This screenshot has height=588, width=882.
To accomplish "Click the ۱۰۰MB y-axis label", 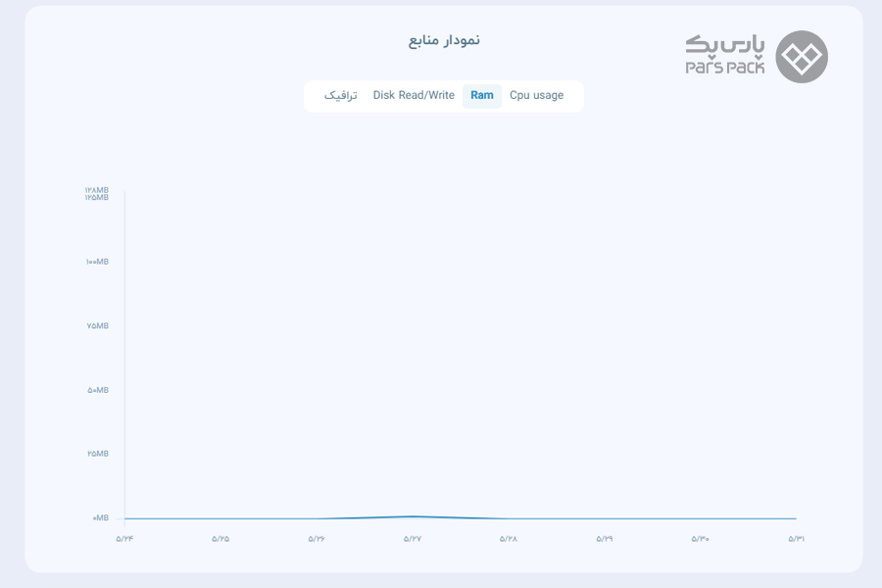I will click(97, 262).
